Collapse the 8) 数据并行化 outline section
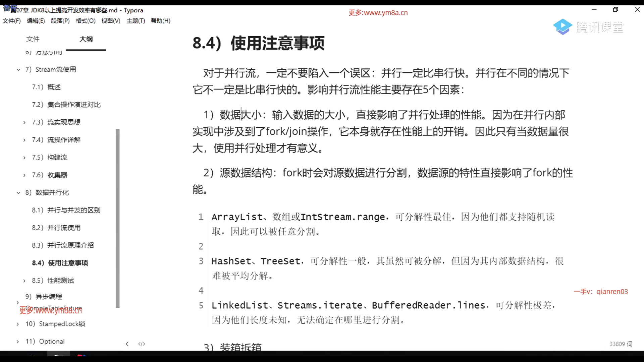Viewport: 644px width, 362px height. pyautogui.click(x=18, y=193)
